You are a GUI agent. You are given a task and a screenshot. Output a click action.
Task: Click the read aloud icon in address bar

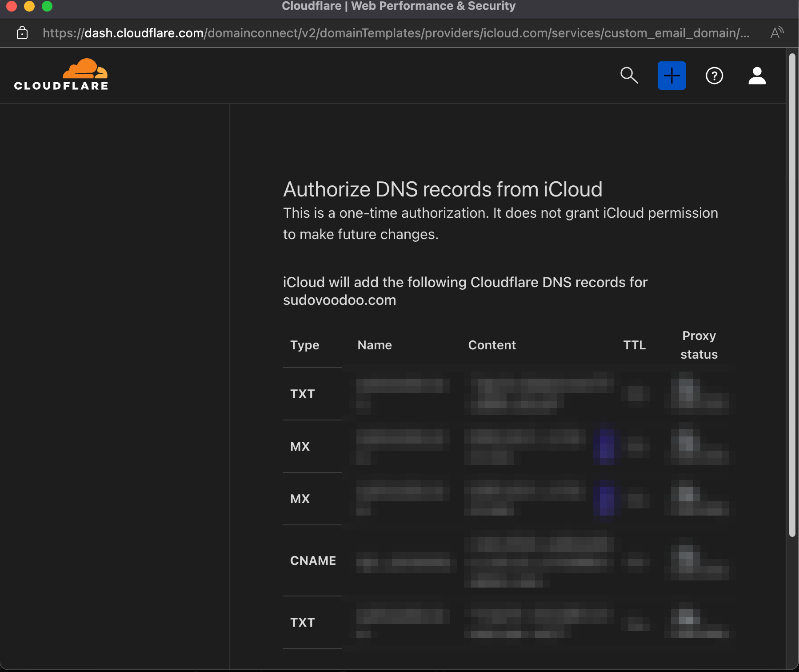777,32
